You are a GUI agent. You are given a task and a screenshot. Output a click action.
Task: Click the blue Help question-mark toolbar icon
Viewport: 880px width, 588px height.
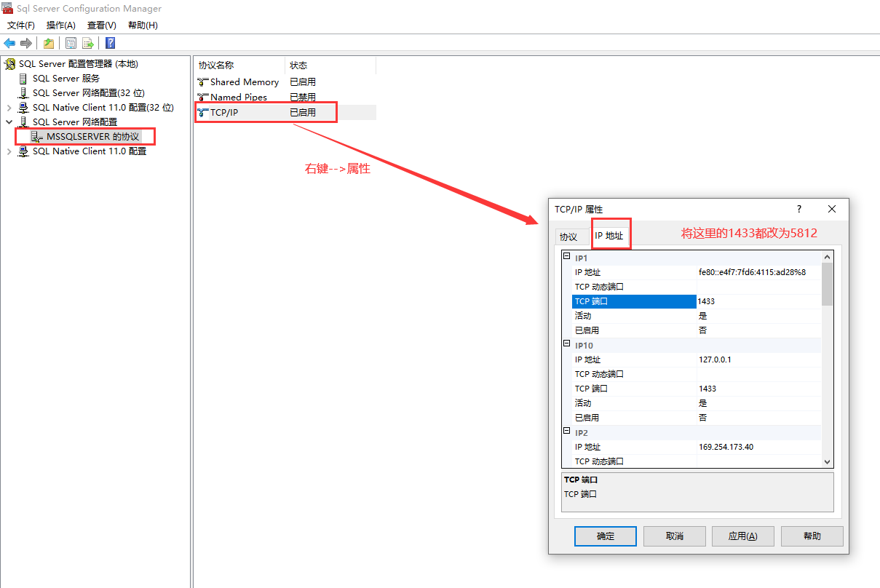point(109,43)
